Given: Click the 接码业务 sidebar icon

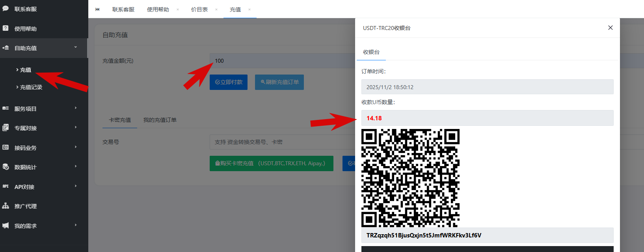Looking at the screenshot, I should [x=6, y=147].
